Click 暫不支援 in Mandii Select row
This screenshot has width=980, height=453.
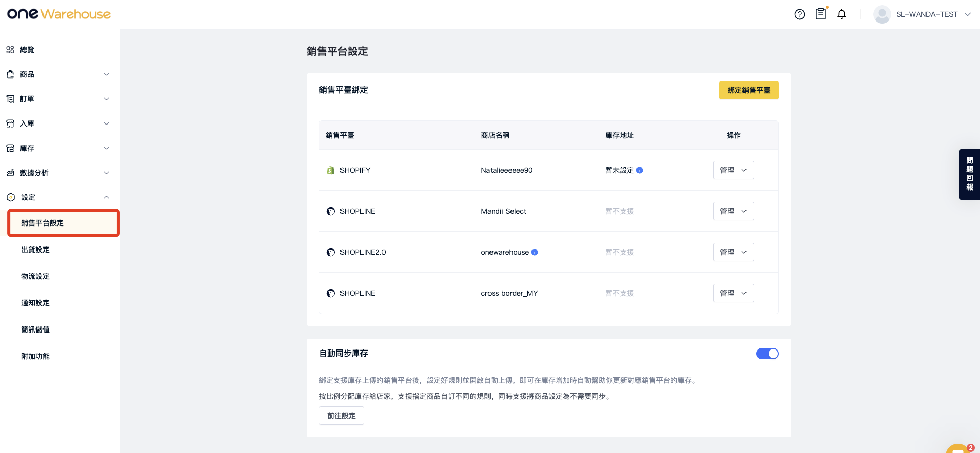coord(620,211)
